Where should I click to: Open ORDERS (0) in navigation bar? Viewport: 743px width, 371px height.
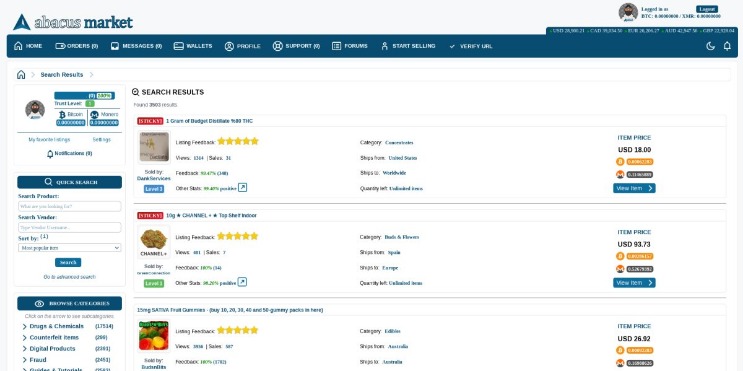pyautogui.click(x=77, y=46)
